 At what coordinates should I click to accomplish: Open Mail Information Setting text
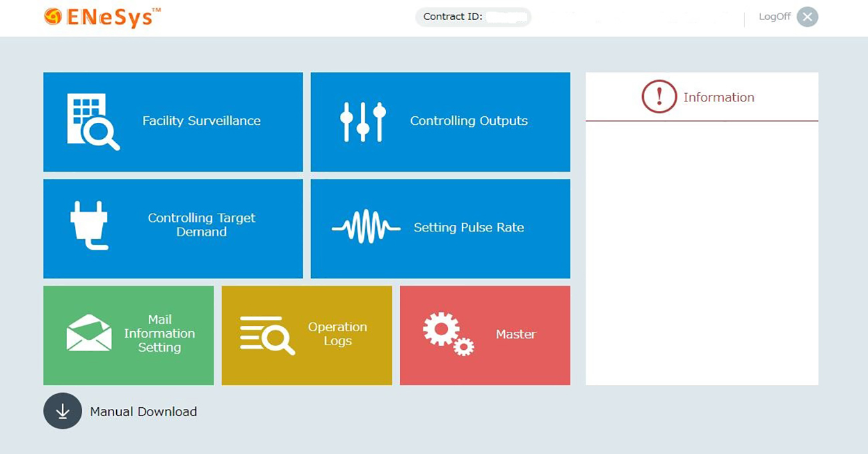pos(160,334)
